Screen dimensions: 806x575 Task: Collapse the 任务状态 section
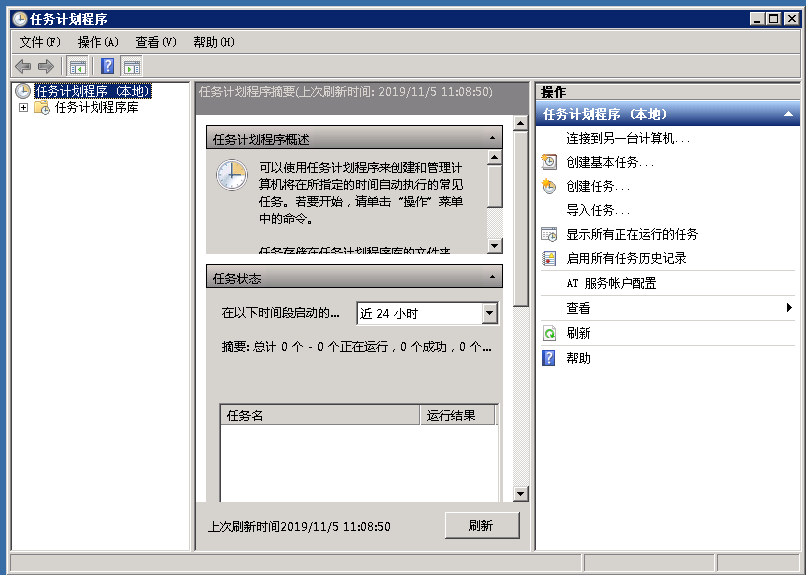(492, 277)
